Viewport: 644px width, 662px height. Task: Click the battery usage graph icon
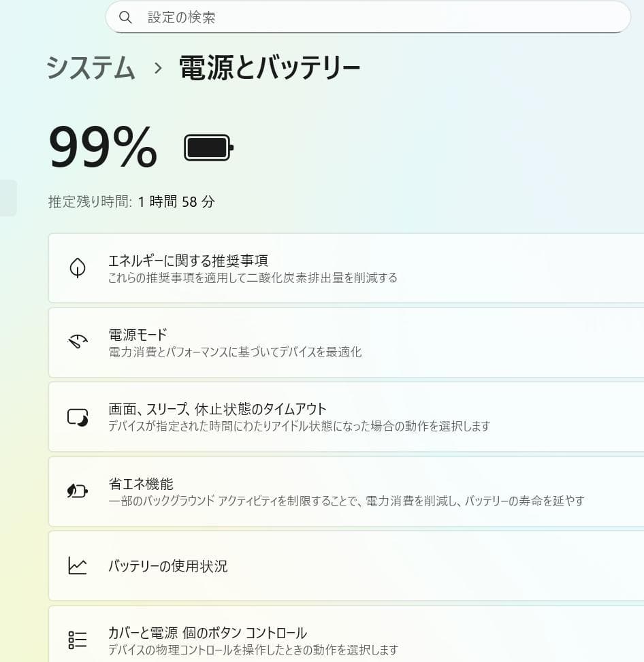click(78, 565)
